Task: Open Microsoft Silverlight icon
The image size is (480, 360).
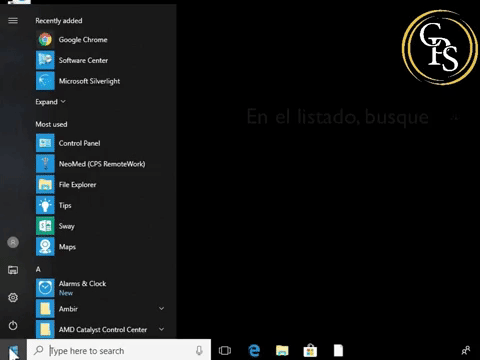Action: pyautogui.click(x=45, y=81)
